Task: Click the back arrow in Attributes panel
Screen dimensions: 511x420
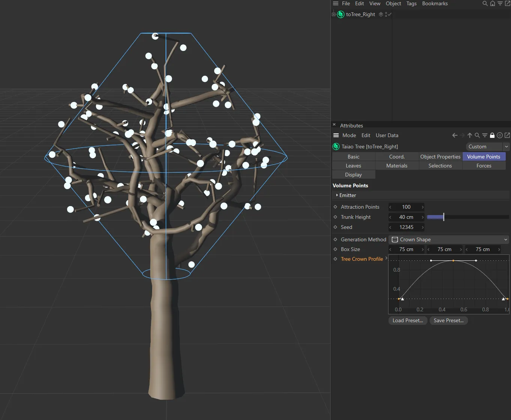Action: coord(455,135)
